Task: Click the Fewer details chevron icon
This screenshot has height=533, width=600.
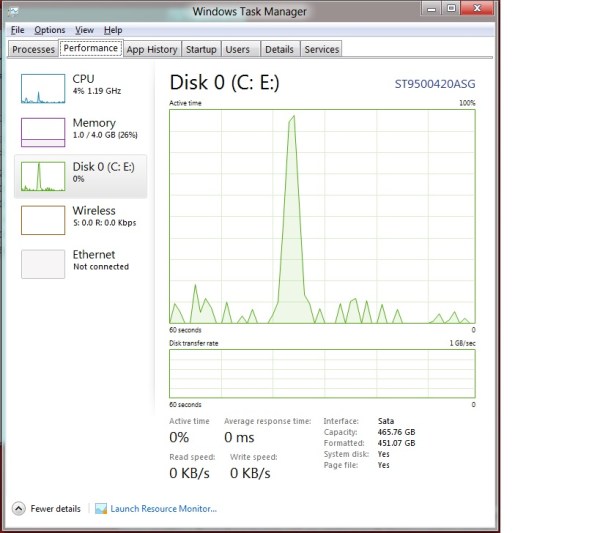Action: tap(19, 508)
